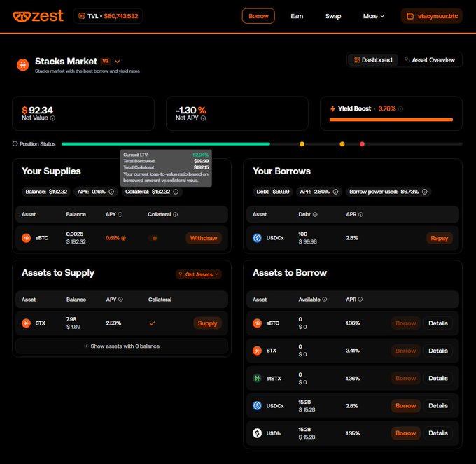
Task: Withdraw supplied sBTC
Action: coord(204,238)
